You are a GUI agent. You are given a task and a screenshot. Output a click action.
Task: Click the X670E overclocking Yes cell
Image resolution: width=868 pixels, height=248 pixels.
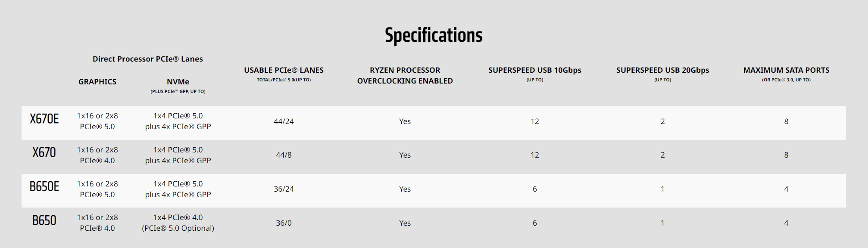click(405, 121)
